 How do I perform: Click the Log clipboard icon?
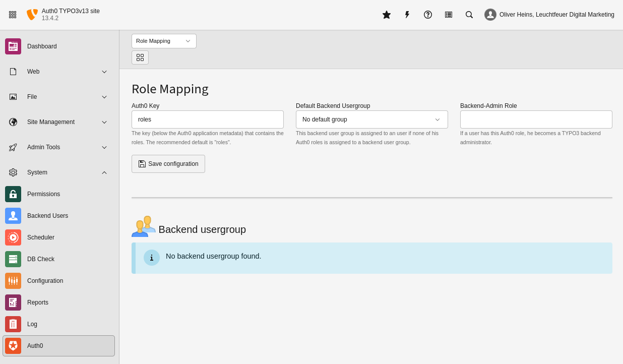point(13,324)
